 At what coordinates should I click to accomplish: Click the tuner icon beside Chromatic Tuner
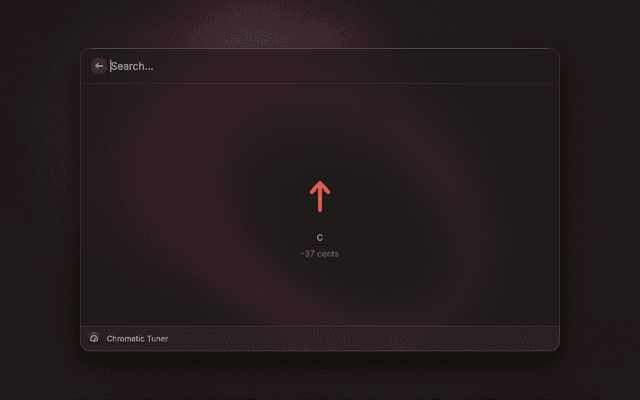[94, 338]
